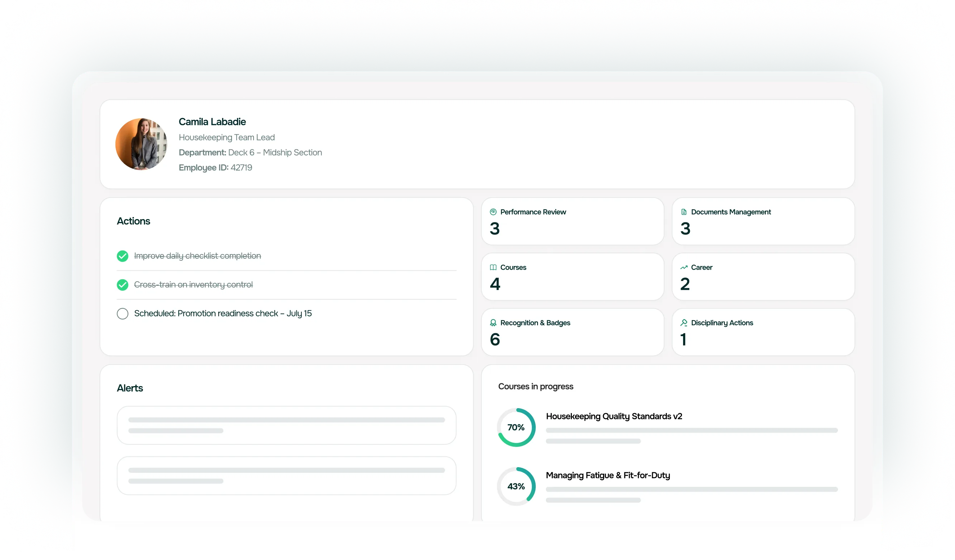Select the first alert placeholder card
Screen dimensions: 955x560
coord(287,425)
